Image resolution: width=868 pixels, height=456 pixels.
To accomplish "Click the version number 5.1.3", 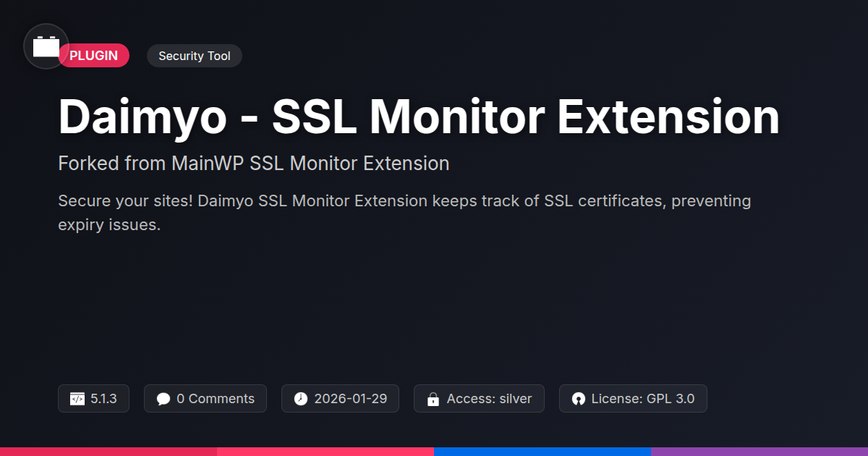I will tap(104, 399).
